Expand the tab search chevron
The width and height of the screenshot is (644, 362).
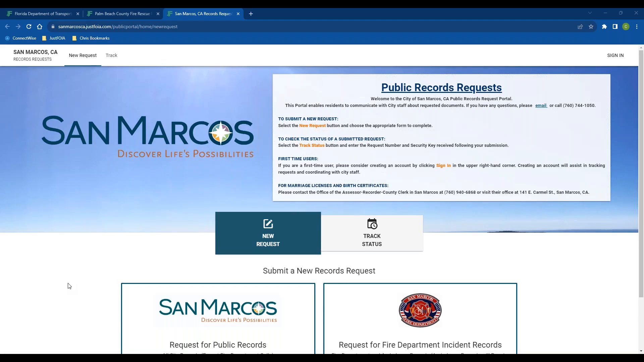tap(590, 13)
